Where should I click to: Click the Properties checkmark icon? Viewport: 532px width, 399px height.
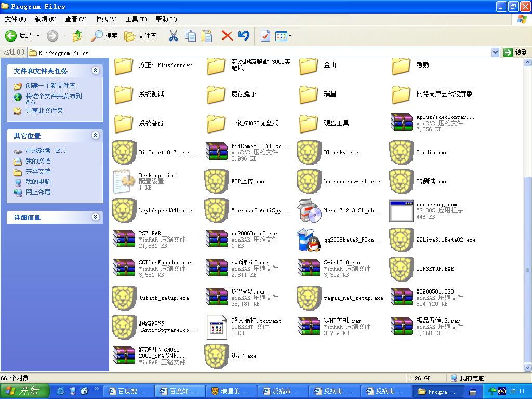click(265, 36)
